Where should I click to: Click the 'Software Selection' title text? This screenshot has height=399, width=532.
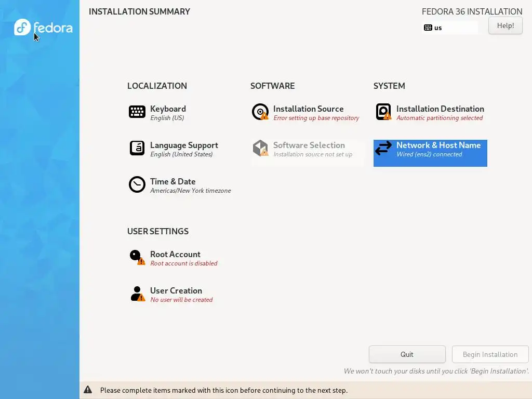pyautogui.click(x=309, y=145)
